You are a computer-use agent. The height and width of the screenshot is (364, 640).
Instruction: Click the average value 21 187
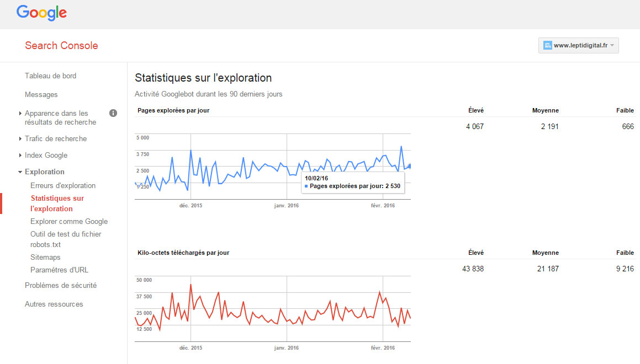tap(548, 269)
